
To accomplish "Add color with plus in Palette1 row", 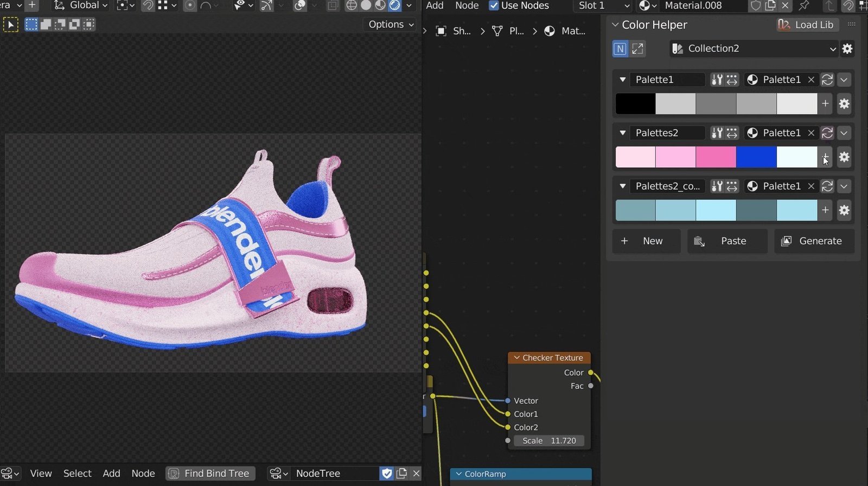I will point(825,103).
